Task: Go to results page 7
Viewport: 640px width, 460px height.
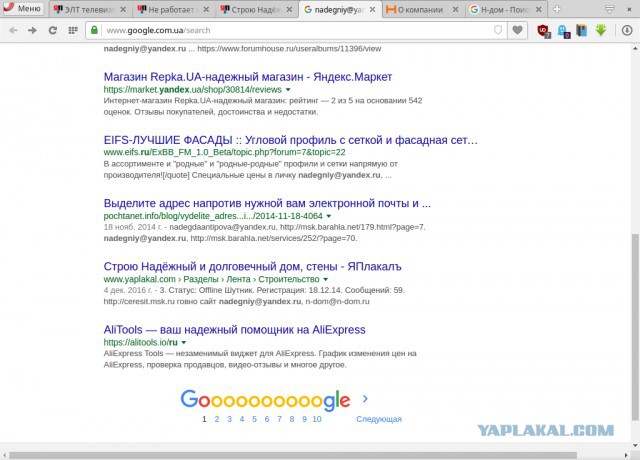Action: [279, 419]
